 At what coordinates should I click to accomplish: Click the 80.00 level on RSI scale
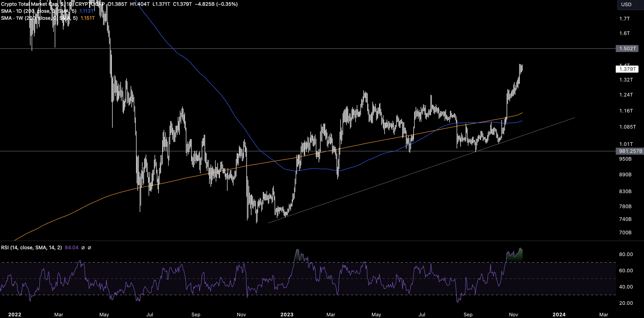pos(626,254)
